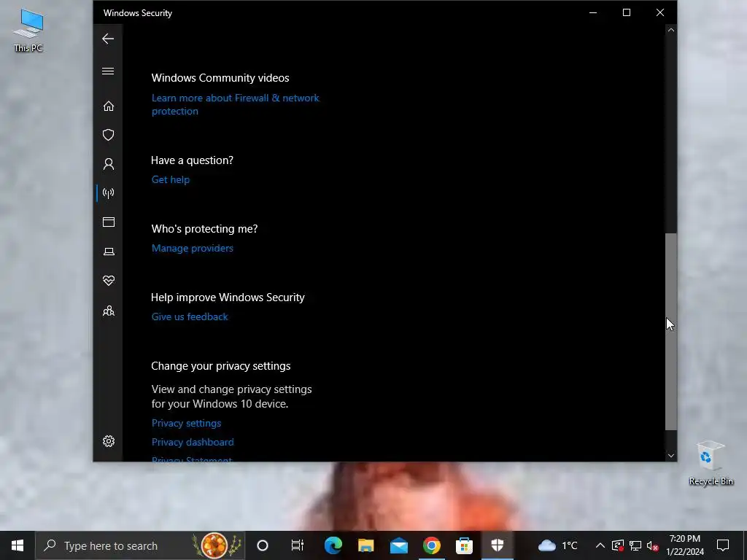Viewport: 747px width, 560px height.
Task: Open the hamburger navigation menu
Action: 108,71
